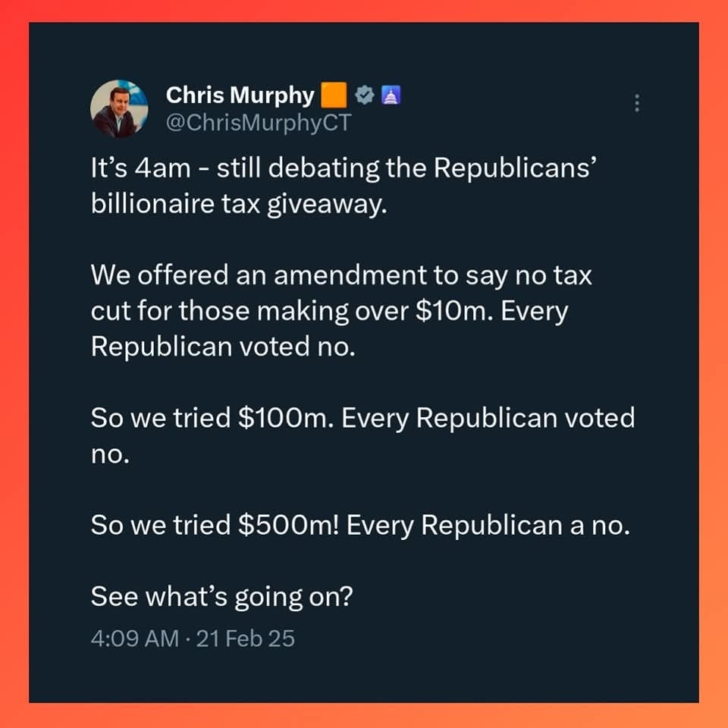Click the orange square badge beside name
Viewport: 728px width, 728px height.
334,96
